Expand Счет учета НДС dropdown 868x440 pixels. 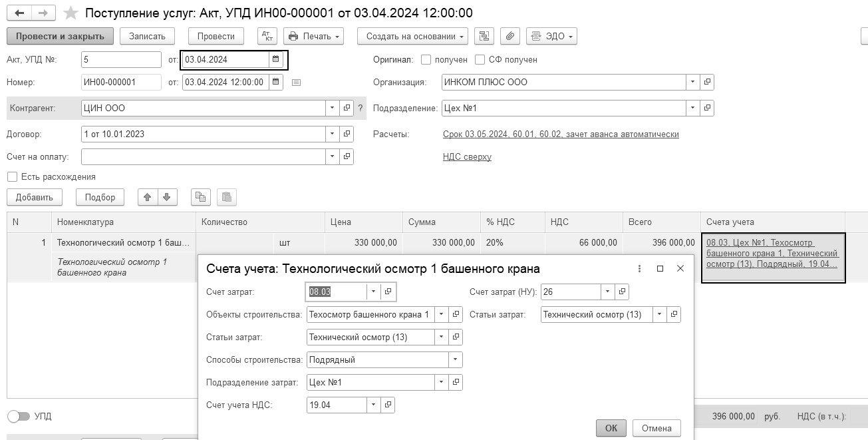(374, 405)
